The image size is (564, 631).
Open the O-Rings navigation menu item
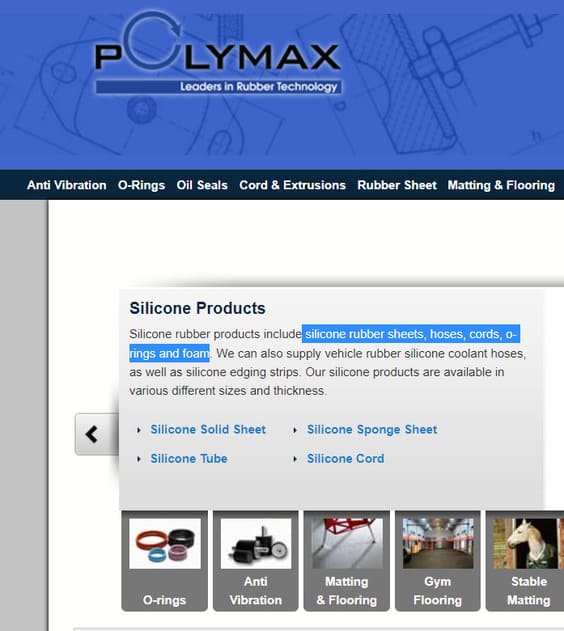click(141, 185)
